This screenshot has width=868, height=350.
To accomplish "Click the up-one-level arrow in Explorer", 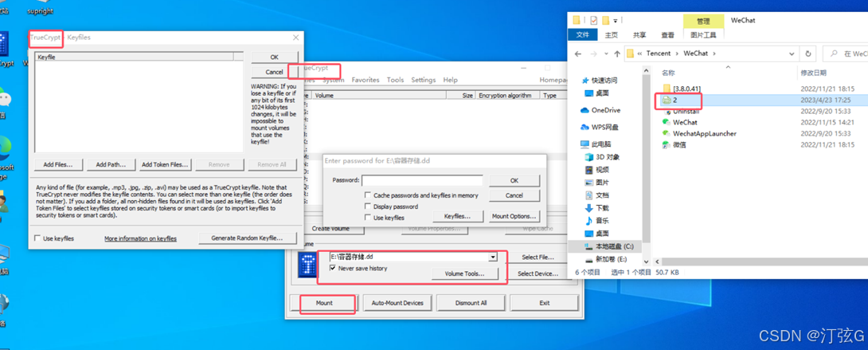I will 617,53.
